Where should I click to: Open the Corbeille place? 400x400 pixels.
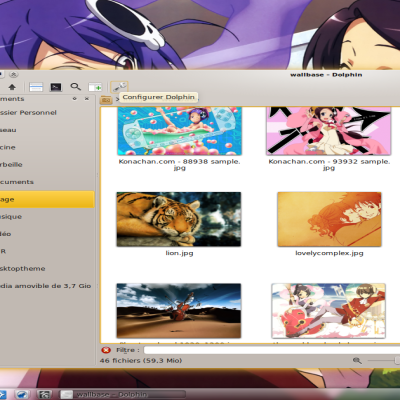(x=47, y=165)
